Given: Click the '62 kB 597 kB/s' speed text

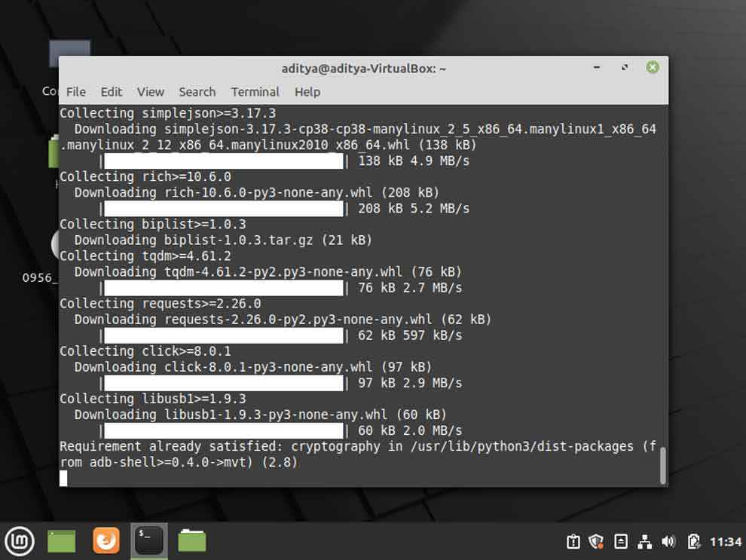Looking at the screenshot, I should 410,335.
